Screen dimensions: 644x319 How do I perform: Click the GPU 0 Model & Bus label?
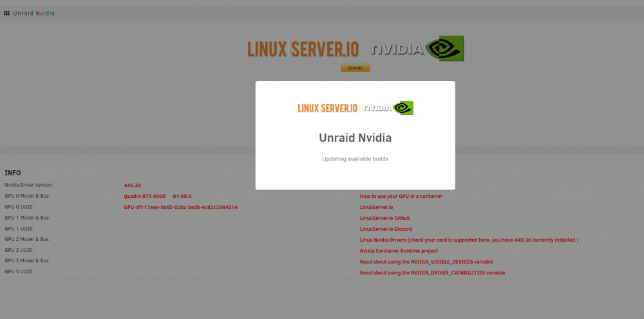[x=27, y=196]
